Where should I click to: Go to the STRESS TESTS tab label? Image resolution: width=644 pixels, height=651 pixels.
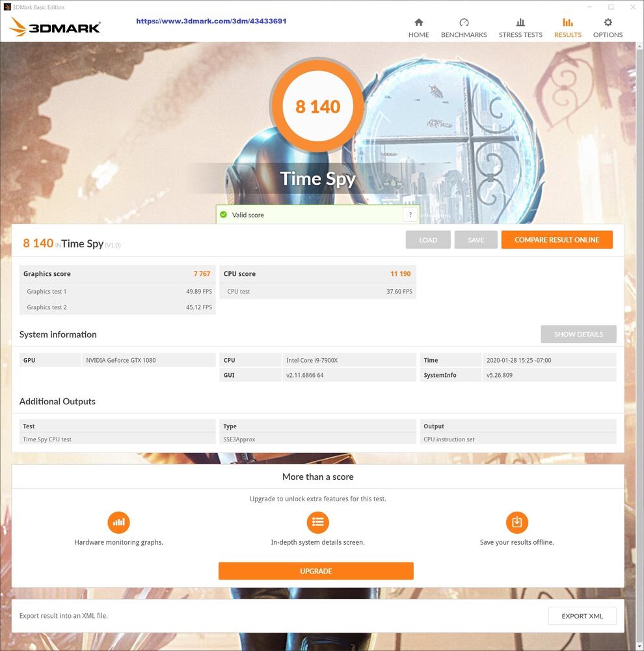tap(520, 35)
